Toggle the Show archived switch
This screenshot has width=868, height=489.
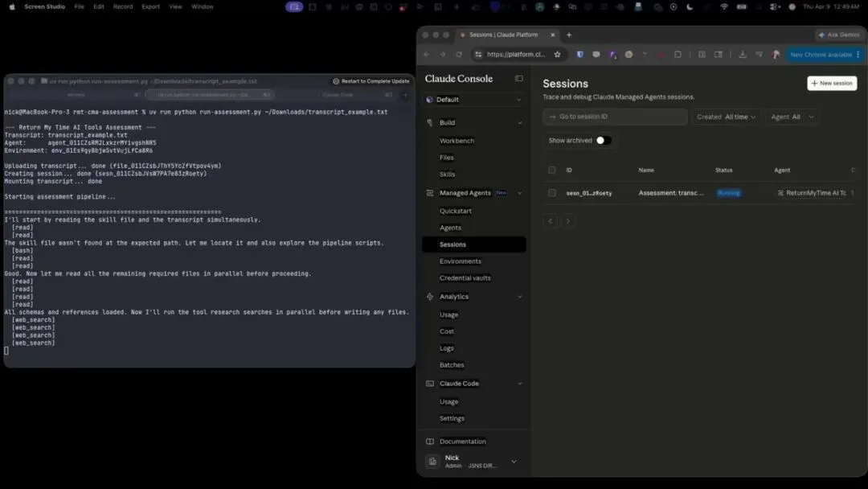pos(603,141)
